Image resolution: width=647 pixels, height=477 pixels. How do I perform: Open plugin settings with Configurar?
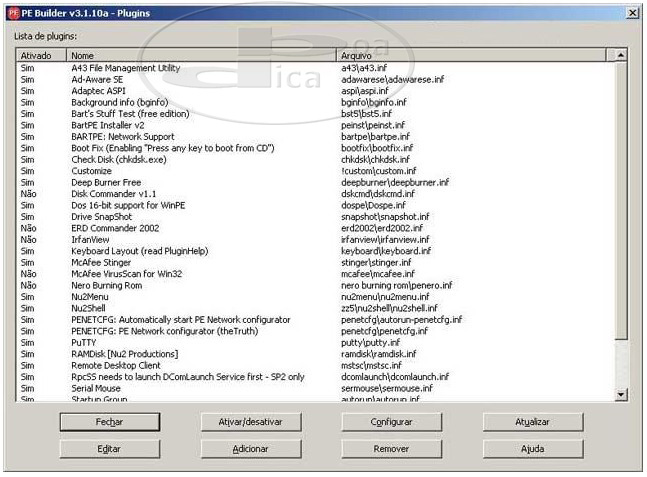pos(391,422)
